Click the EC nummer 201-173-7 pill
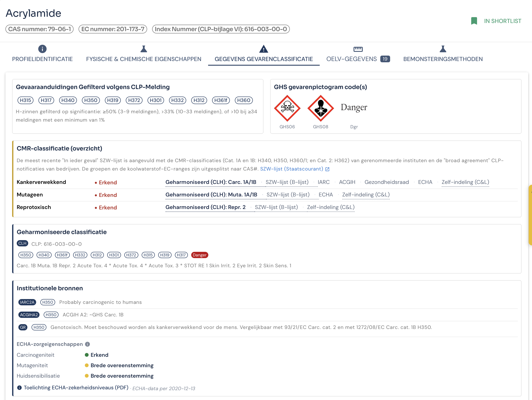Image resolution: width=532 pixels, height=400 pixels. pos(113,29)
